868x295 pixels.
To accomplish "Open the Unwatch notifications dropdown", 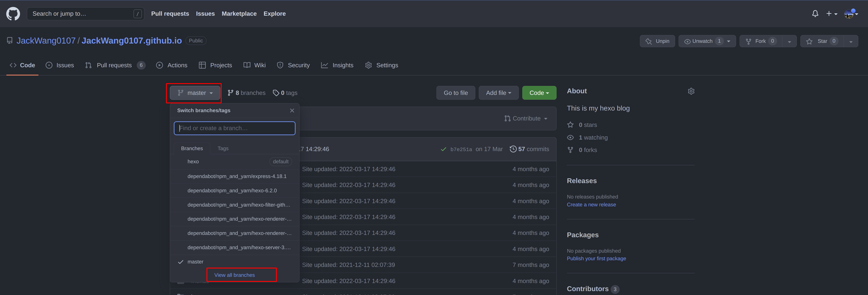I will (x=707, y=41).
